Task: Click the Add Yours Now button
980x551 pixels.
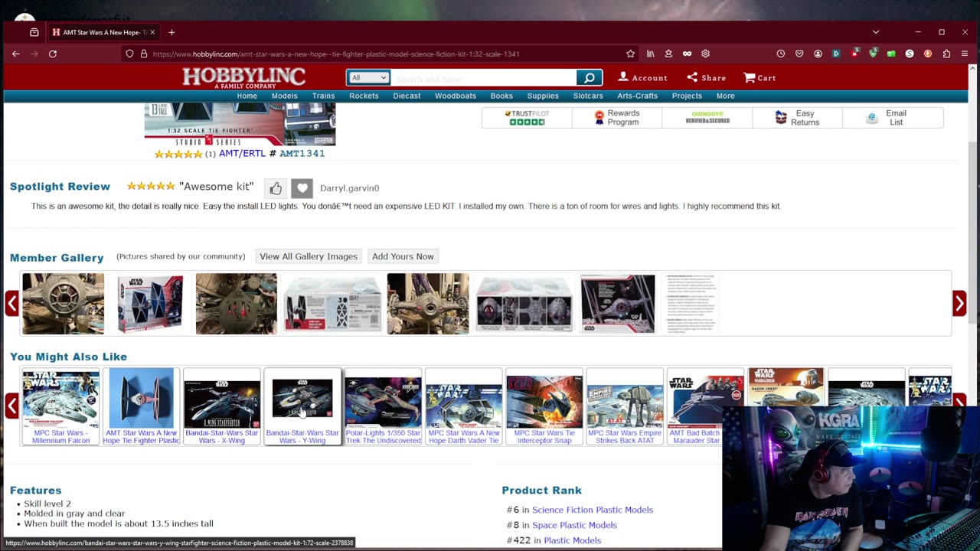Action: point(403,256)
